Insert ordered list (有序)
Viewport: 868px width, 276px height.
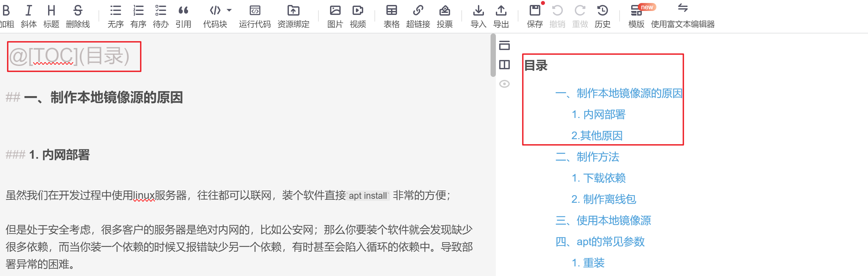[x=138, y=16]
